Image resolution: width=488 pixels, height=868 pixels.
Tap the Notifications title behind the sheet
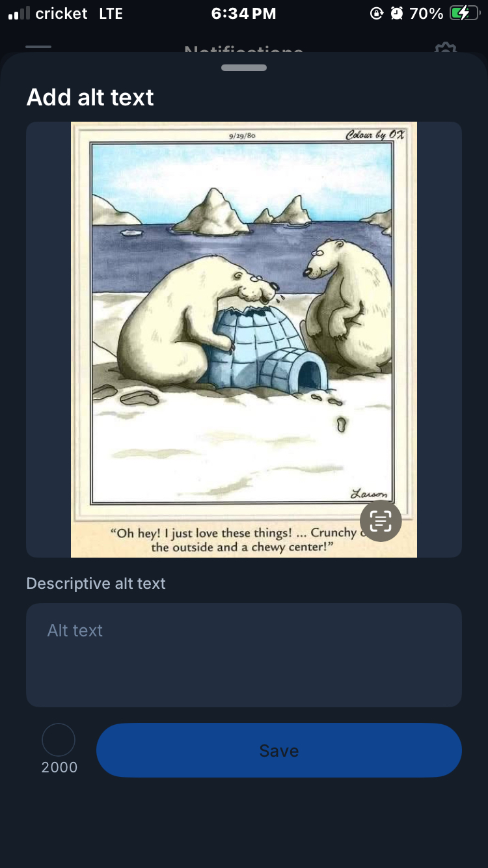pyautogui.click(x=244, y=49)
